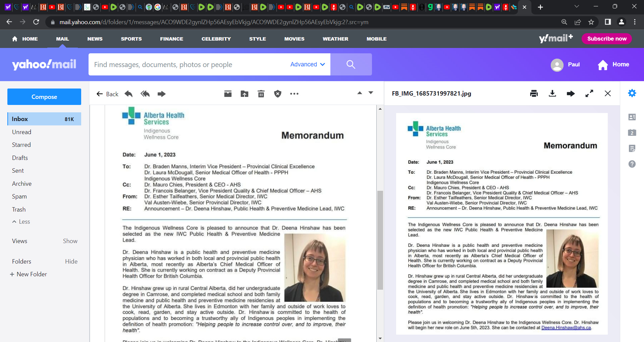
Task: Bookmark this page with the star icon
Action: [591, 22]
